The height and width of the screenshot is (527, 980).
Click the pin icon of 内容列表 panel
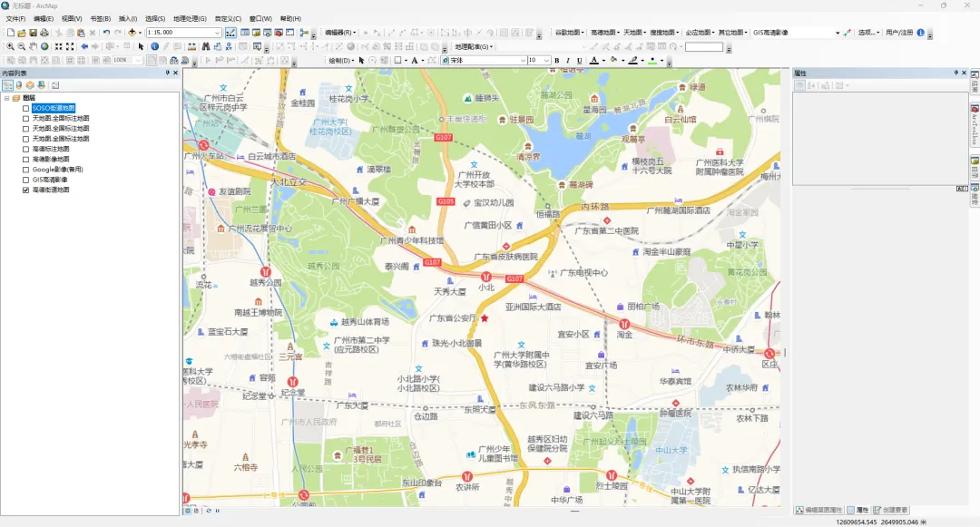pos(167,73)
